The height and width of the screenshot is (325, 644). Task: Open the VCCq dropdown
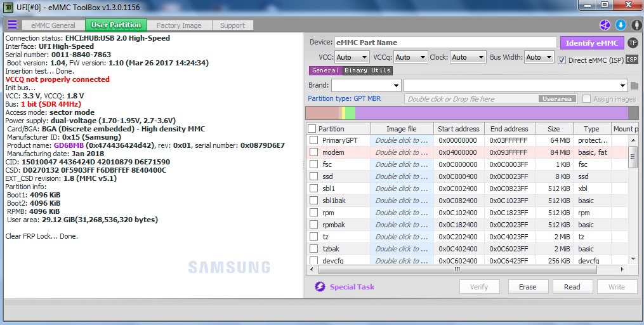point(411,57)
